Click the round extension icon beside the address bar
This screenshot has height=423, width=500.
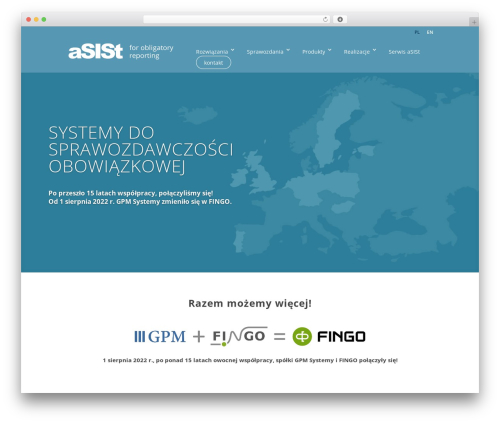click(x=340, y=19)
